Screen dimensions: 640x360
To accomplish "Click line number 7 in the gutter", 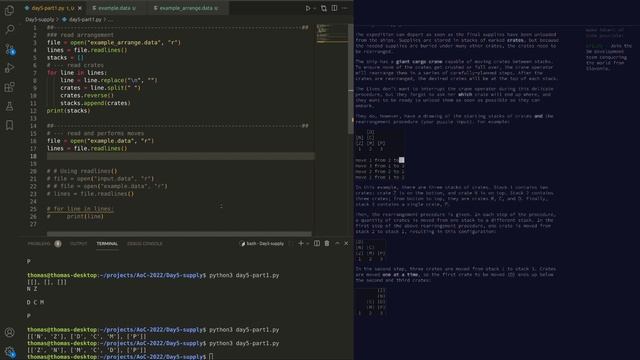I will (x=35, y=73).
